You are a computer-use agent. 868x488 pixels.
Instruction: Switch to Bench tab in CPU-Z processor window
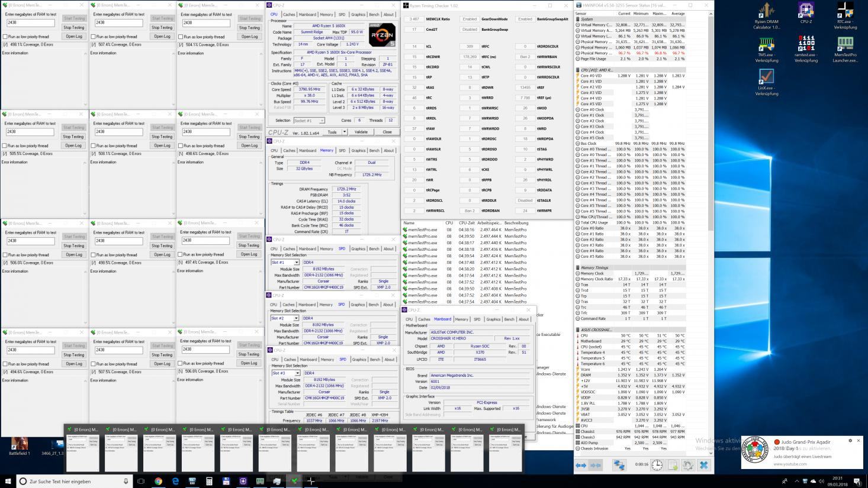(374, 14)
